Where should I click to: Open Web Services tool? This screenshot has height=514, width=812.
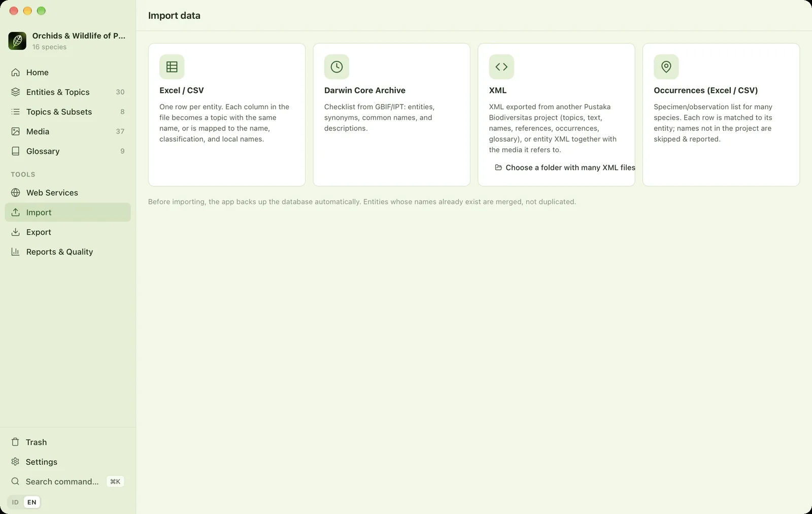(x=67, y=193)
